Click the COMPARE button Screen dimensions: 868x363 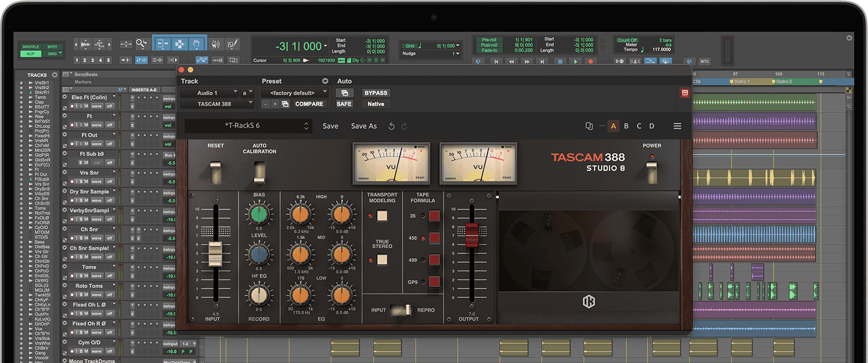[x=309, y=104]
